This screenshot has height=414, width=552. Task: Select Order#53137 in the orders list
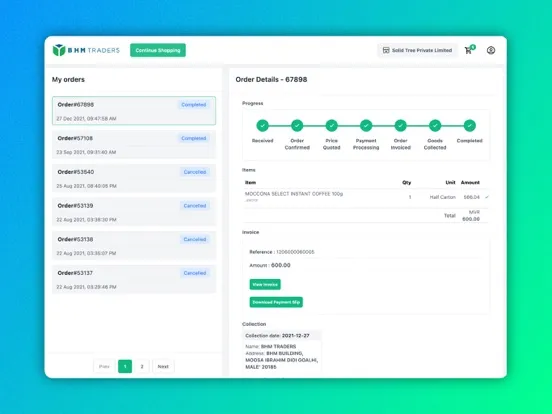click(134, 279)
